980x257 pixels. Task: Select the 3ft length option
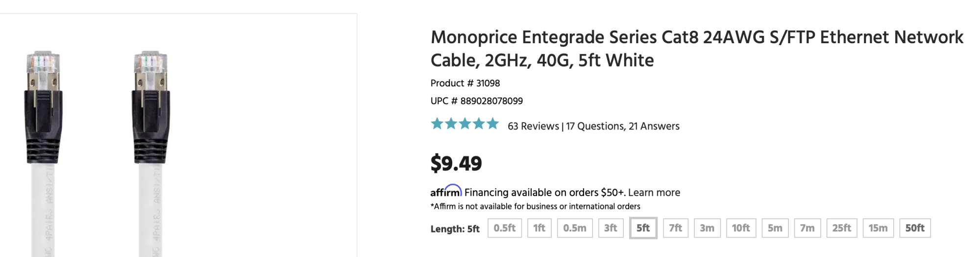611,228
